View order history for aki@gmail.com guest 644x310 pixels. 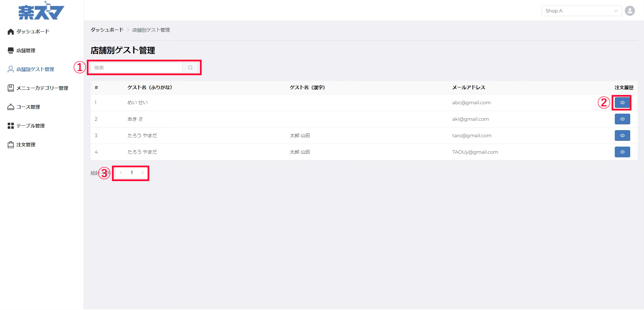coord(622,119)
